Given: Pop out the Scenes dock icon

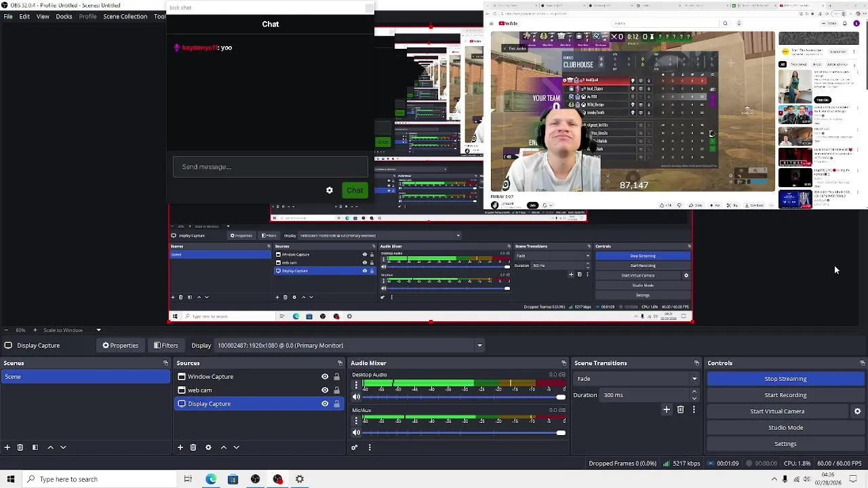Looking at the screenshot, I should tap(165, 363).
